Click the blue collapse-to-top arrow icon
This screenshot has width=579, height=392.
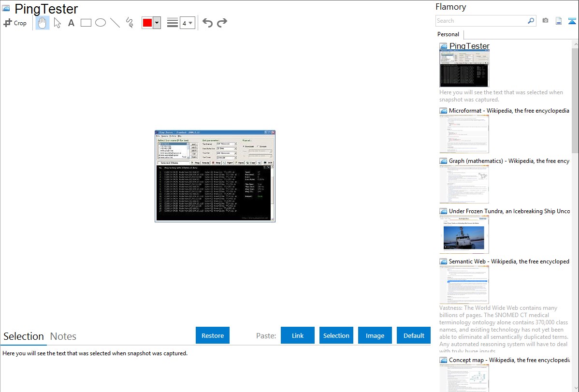pos(572,21)
